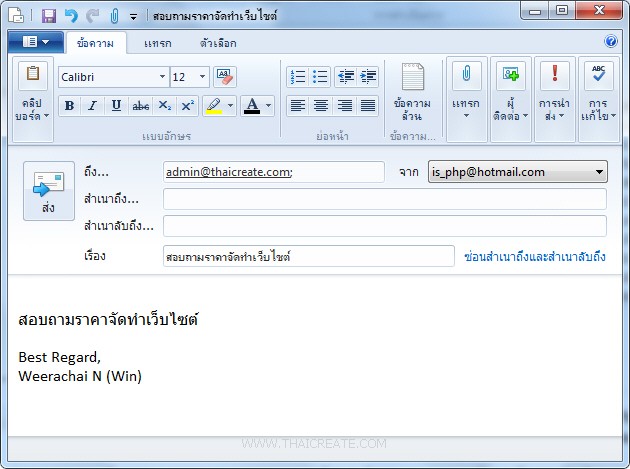
Task: Open help with the question mark icon
Action: (x=611, y=41)
